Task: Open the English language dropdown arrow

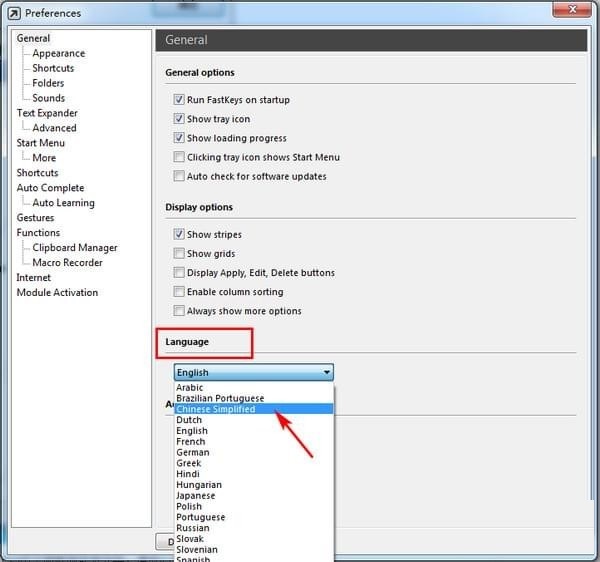Action: coord(327,372)
